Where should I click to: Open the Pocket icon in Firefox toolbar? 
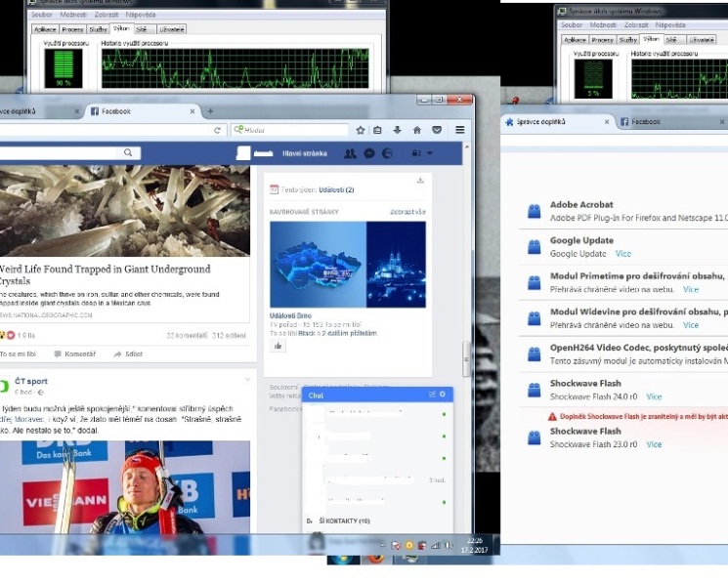(x=436, y=130)
